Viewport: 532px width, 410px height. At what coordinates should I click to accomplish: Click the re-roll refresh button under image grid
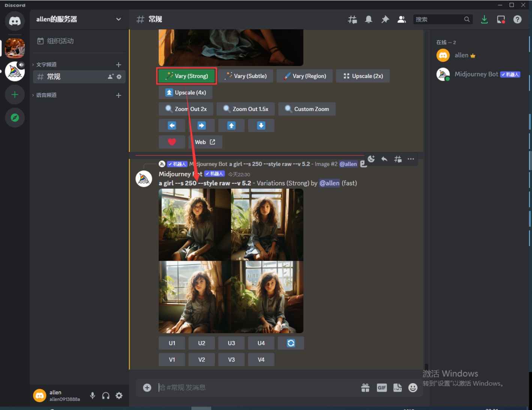[x=291, y=343]
